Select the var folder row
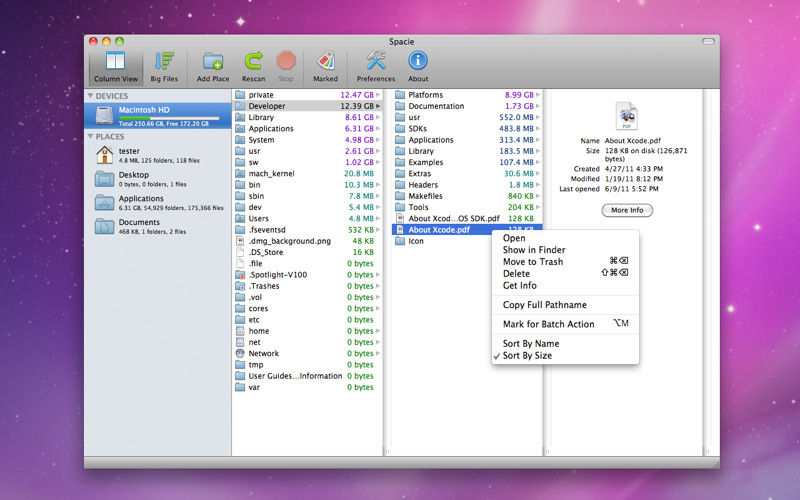This screenshot has width=800, height=500. point(307,387)
